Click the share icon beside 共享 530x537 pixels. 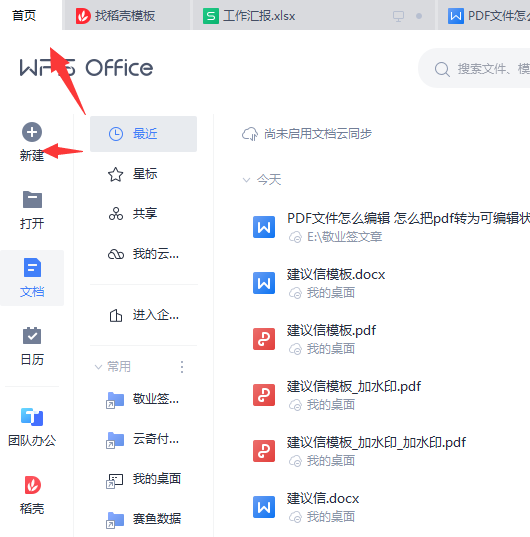[x=116, y=214]
